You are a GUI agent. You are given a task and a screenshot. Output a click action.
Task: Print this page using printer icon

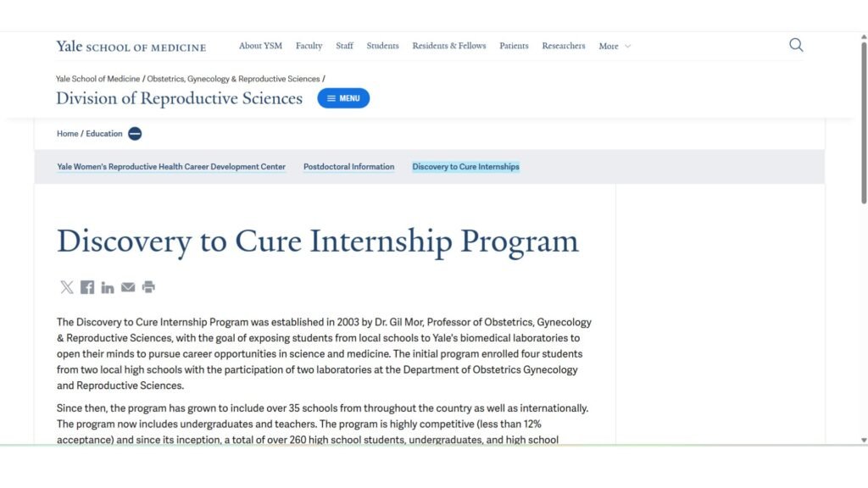click(x=148, y=287)
